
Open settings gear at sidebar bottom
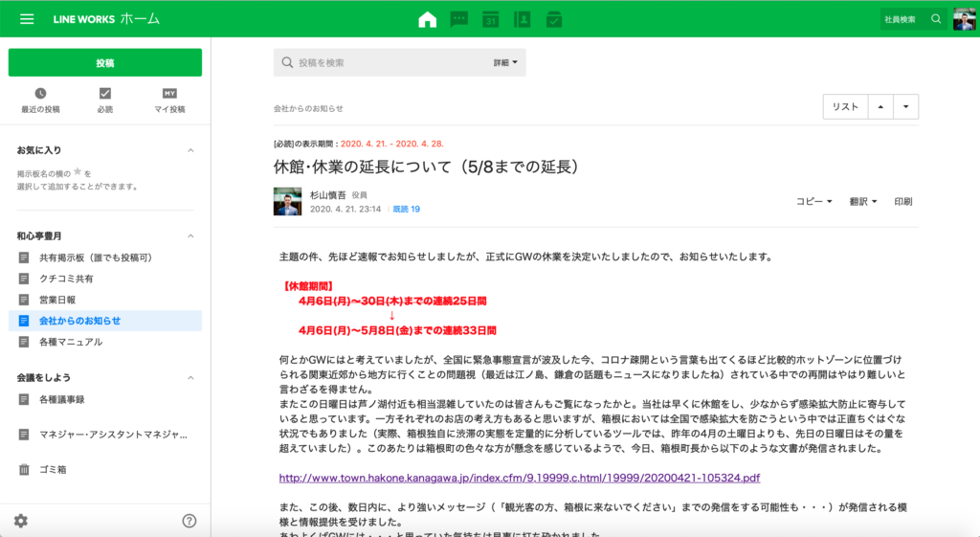pos(21,521)
